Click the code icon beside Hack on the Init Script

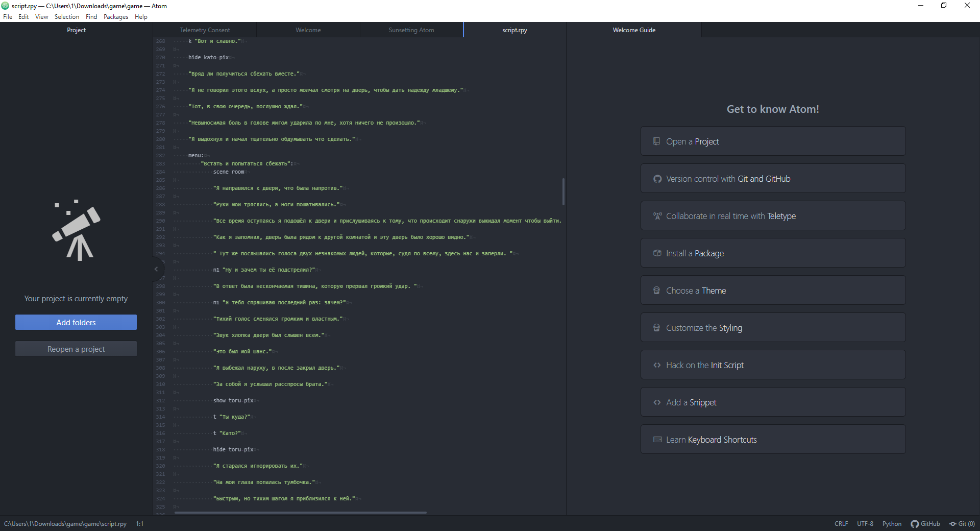pyautogui.click(x=657, y=365)
